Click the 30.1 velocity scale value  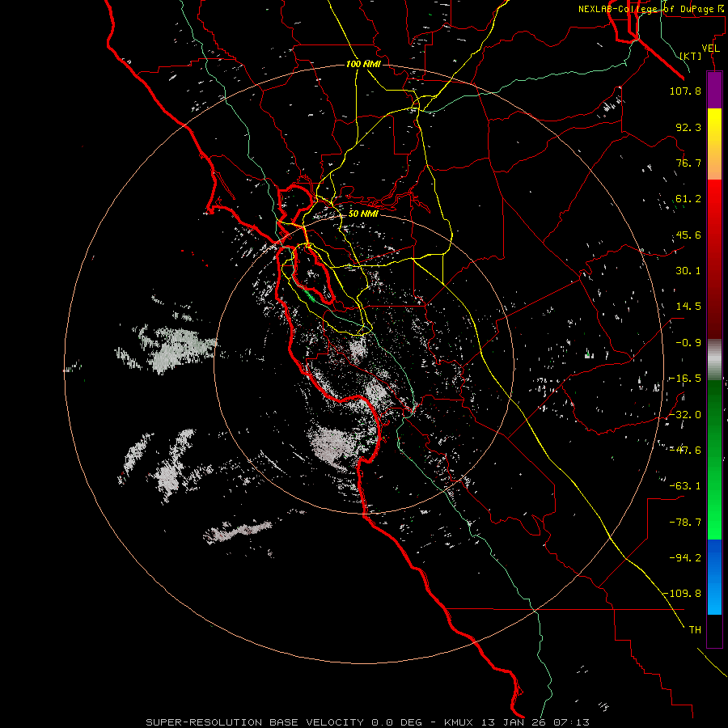click(688, 271)
